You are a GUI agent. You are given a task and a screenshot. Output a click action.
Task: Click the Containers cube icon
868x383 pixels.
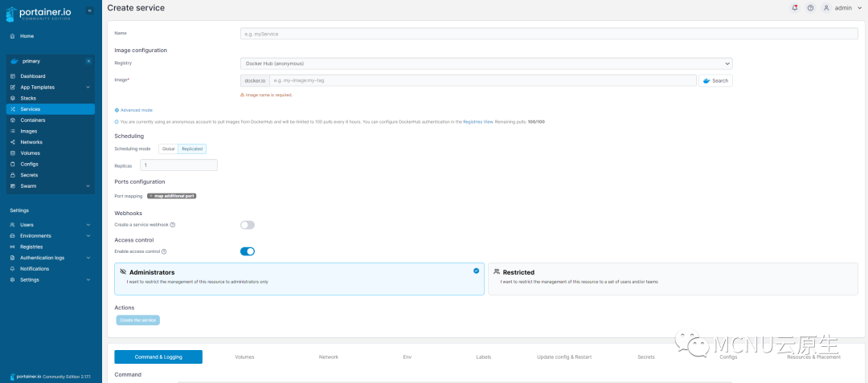tap(12, 120)
